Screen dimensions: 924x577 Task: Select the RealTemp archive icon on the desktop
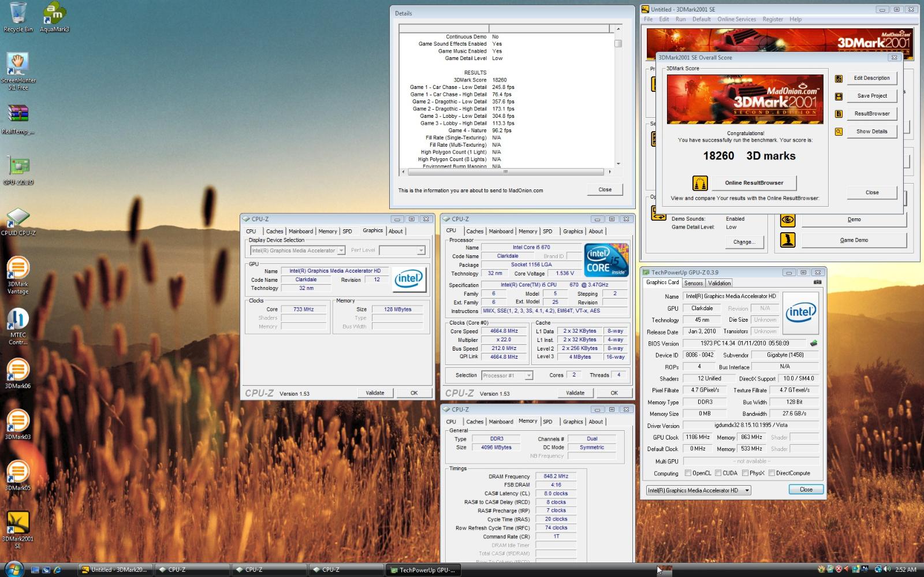pyautogui.click(x=18, y=120)
